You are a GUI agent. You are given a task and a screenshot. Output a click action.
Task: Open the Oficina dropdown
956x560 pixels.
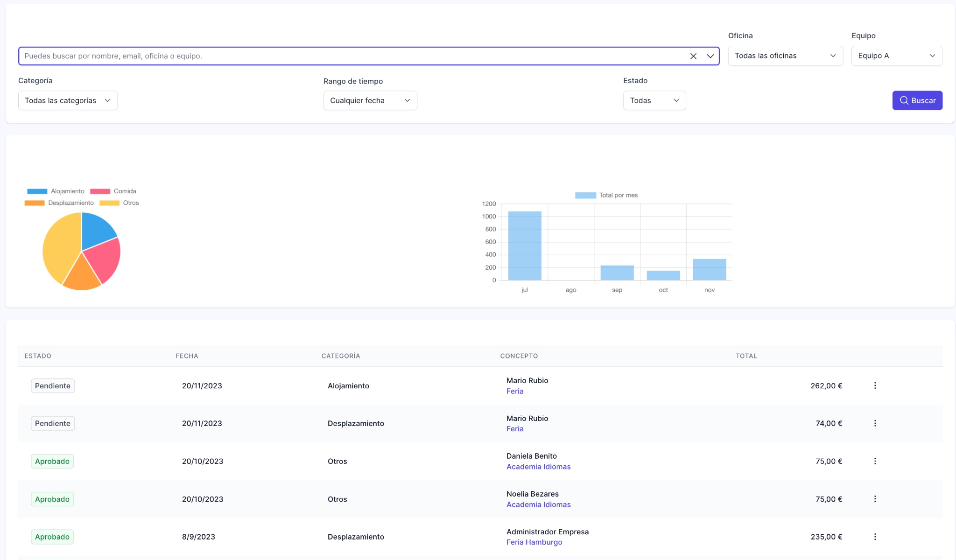coord(785,56)
